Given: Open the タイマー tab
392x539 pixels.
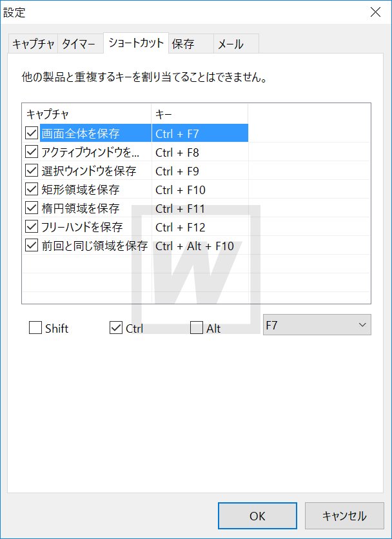Looking at the screenshot, I should tap(81, 44).
